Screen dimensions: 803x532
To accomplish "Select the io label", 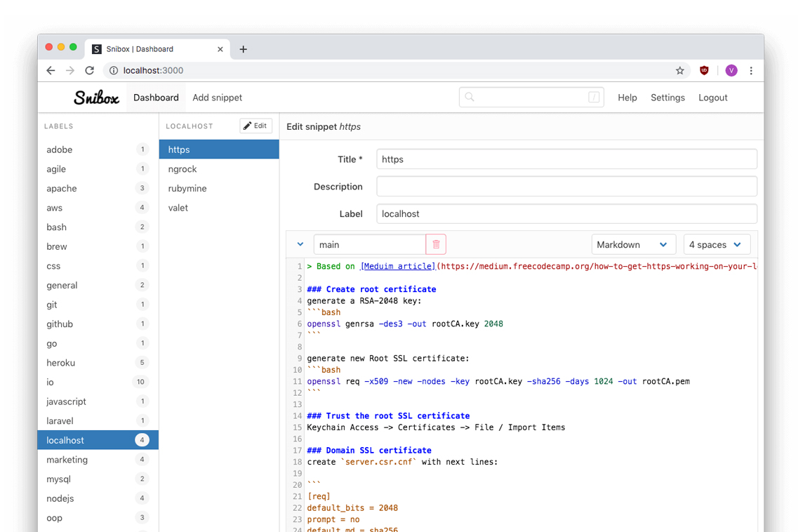I will pyautogui.click(x=98, y=382).
